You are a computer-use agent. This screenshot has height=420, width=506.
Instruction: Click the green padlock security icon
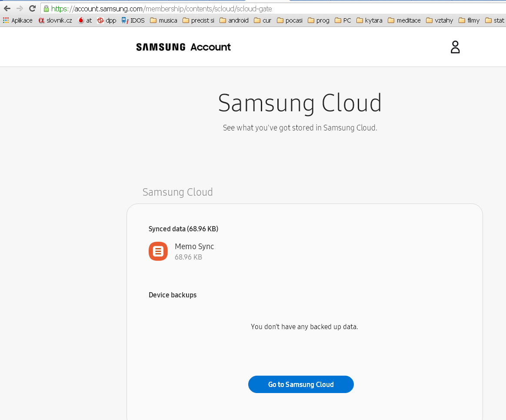[46, 9]
